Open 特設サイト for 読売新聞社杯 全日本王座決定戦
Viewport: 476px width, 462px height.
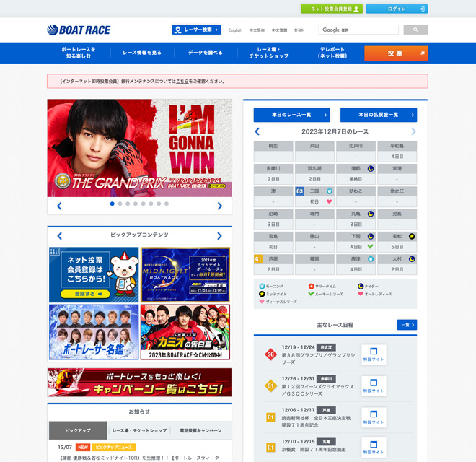coord(374,418)
